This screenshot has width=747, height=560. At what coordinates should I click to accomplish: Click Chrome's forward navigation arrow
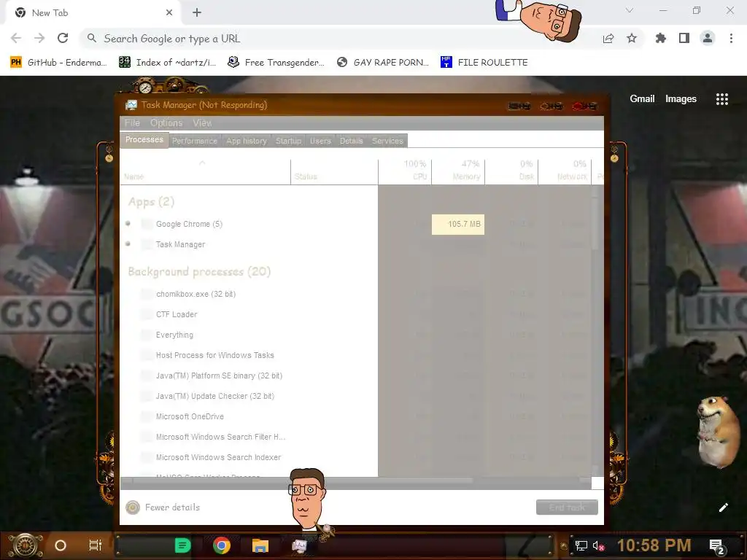pyautogui.click(x=39, y=38)
